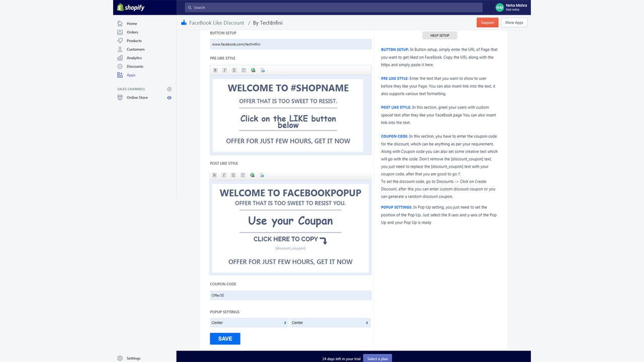Open source code view in Pre Like toolbar

(263, 70)
